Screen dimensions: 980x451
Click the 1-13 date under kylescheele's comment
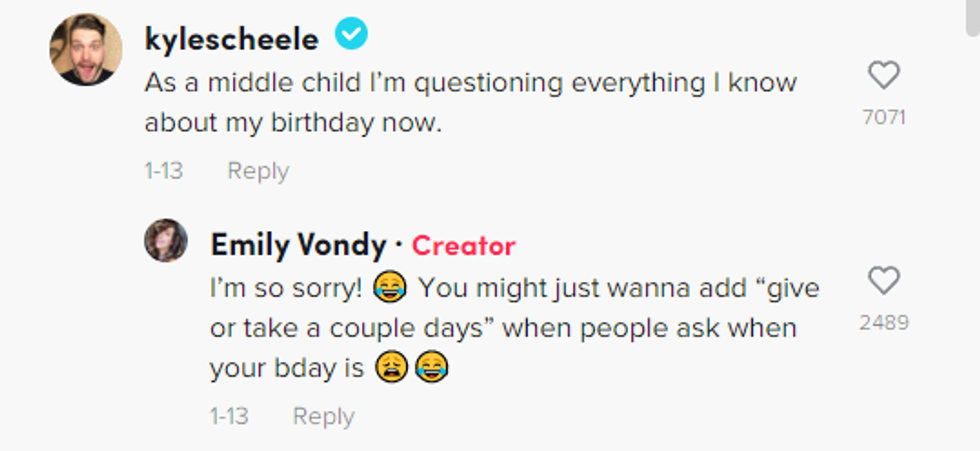[163, 171]
